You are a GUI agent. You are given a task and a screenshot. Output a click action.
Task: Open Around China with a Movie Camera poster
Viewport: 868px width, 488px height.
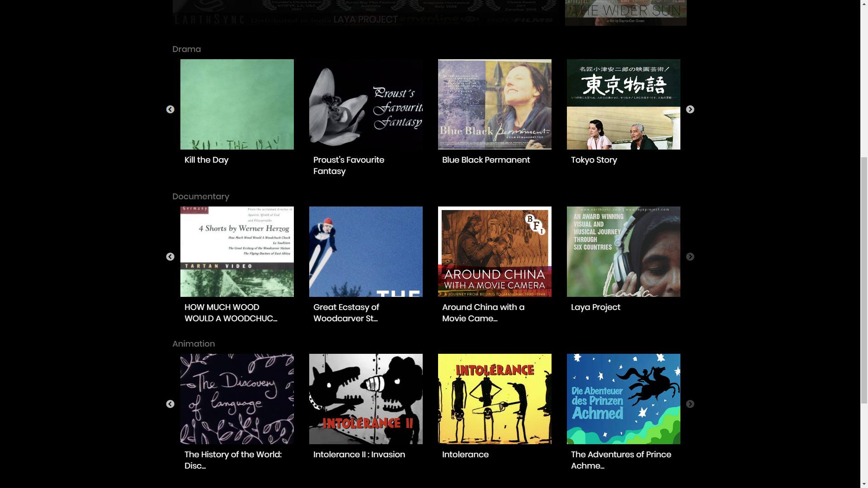(495, 252)
